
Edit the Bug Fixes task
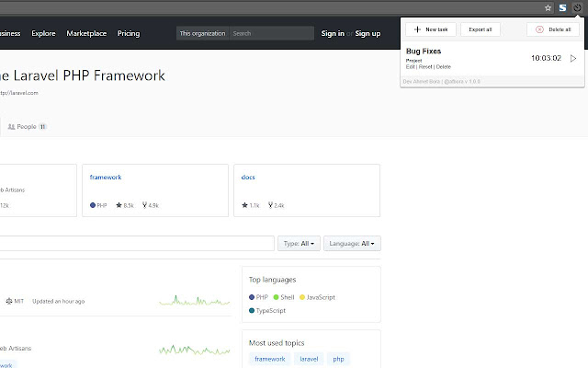click(411, 67)
